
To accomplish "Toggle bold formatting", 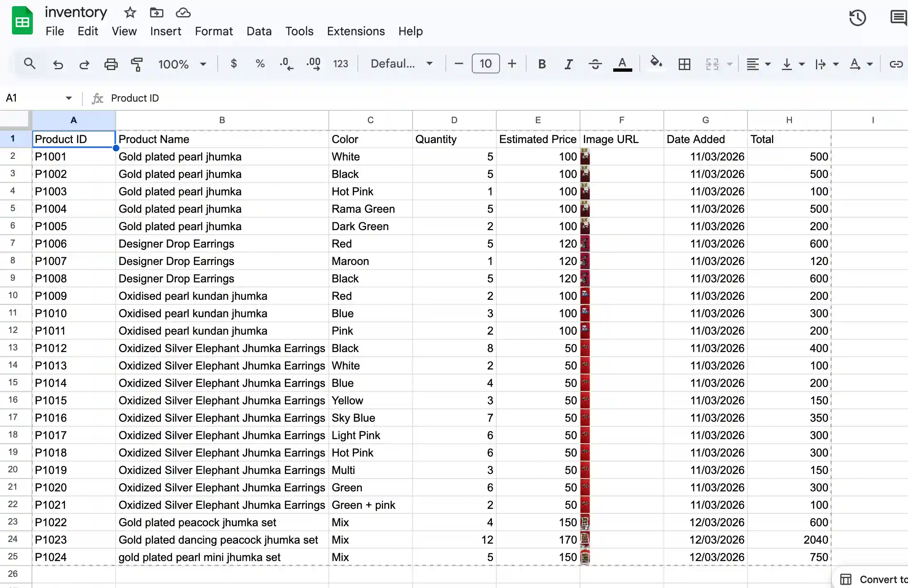I will [541, 64].
